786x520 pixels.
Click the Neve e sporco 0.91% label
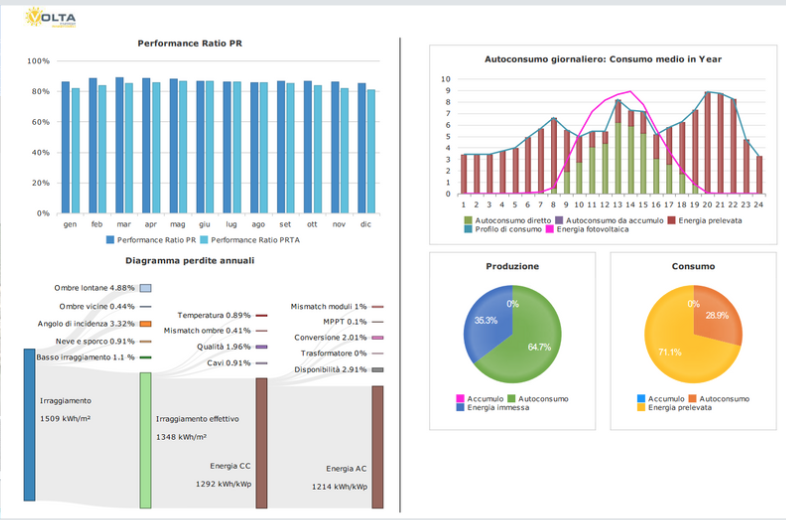[95, 341]
